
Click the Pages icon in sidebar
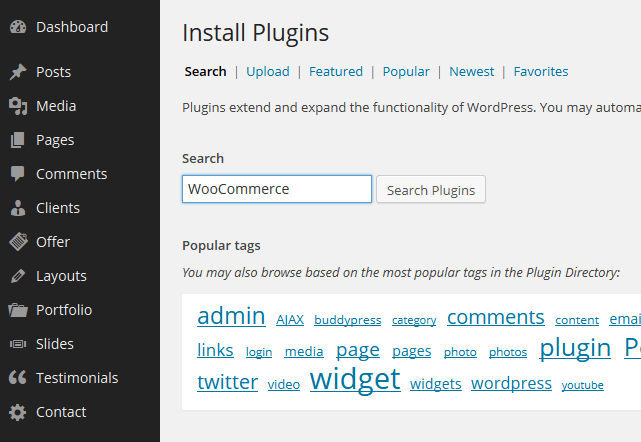pyautogui.click(x=17, y=140)
